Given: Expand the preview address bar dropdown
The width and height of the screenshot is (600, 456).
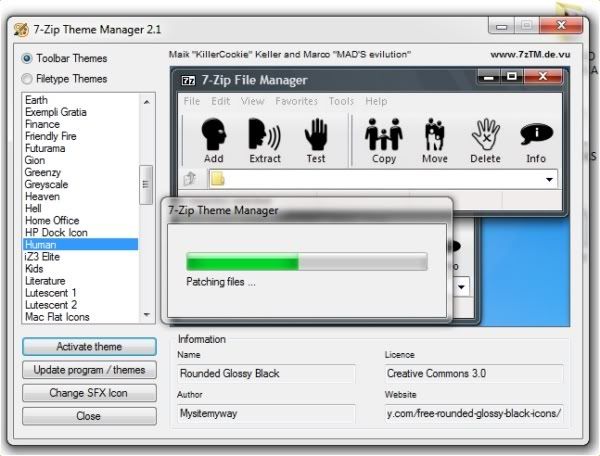Looking at the screenshot, I should coord(549,179).
